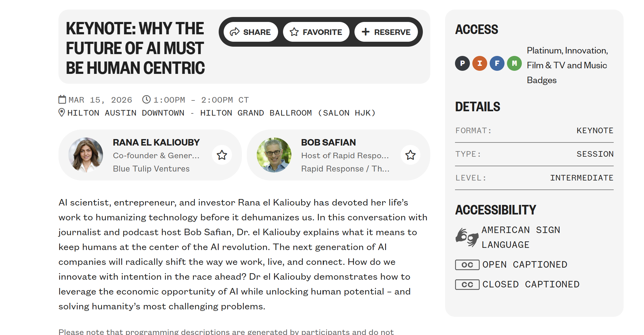Screen dimensions: 644x335
Task: Click the Open Captioned OC icon
Action: click(467, 265)
